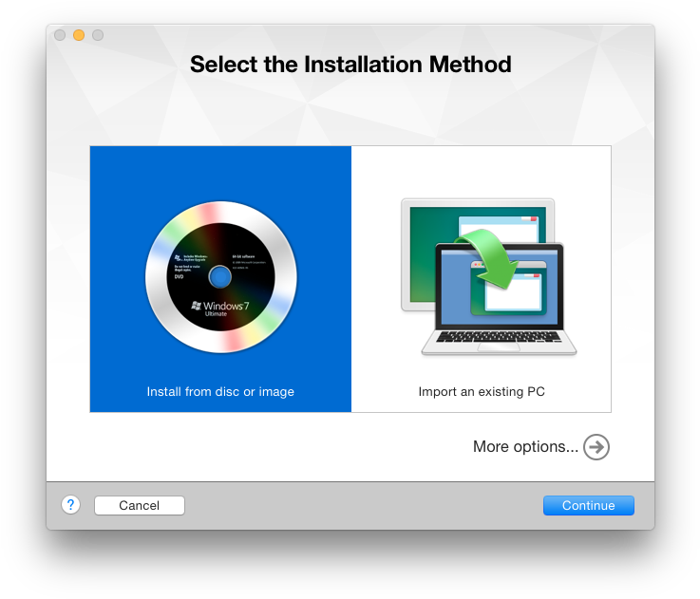Select the Import existing PC computer icon

click(x=489, y=277)
